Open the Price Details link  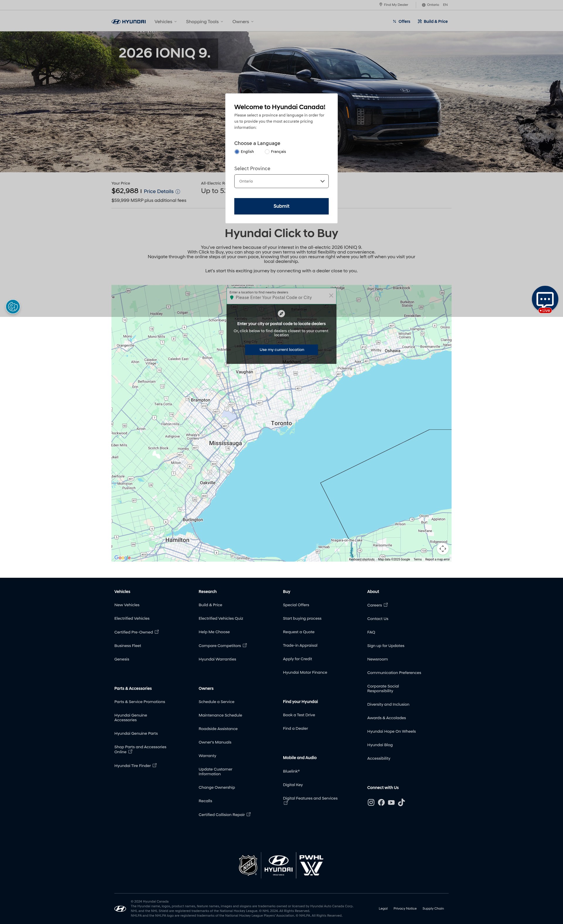coord(159,192)
